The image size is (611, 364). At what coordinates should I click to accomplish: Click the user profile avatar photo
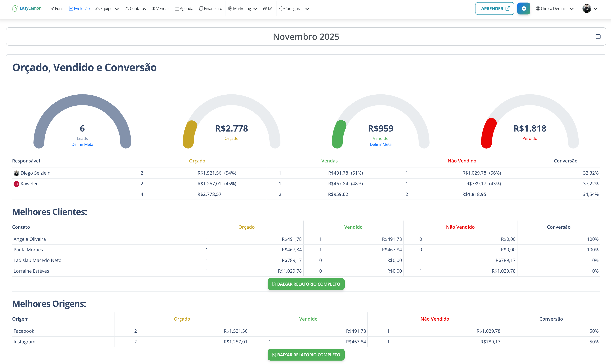(586, 9)
